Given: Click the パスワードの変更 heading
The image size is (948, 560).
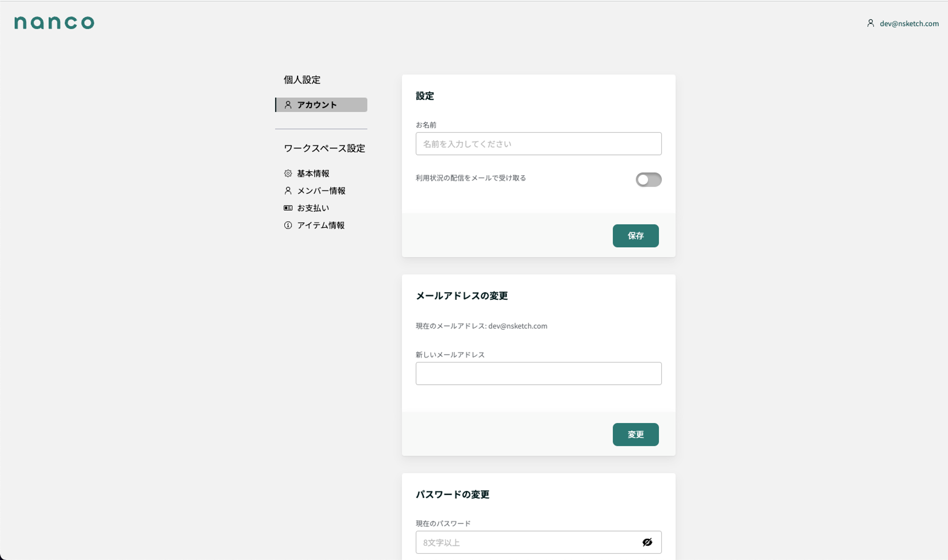Looking at the screenshot, I should [453, 494].
